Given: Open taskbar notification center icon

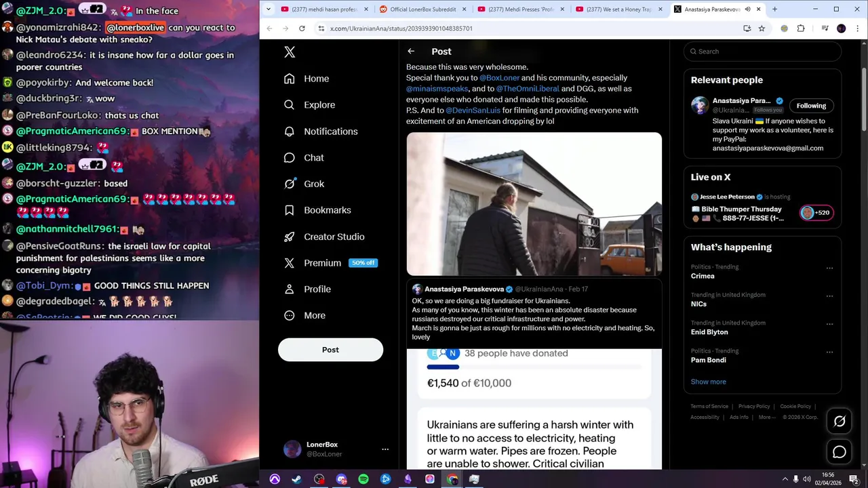Looking at the screenshot, I should point(854,479).
